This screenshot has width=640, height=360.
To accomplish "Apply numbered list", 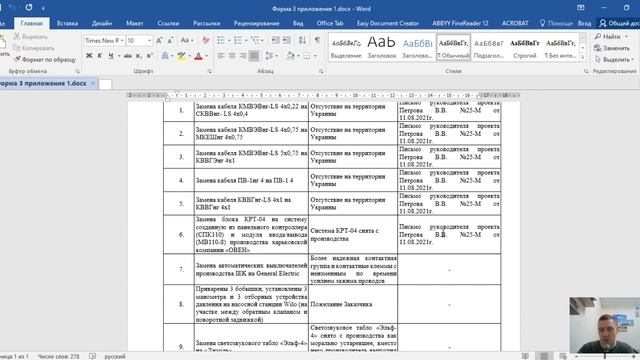I will [238, 40].
